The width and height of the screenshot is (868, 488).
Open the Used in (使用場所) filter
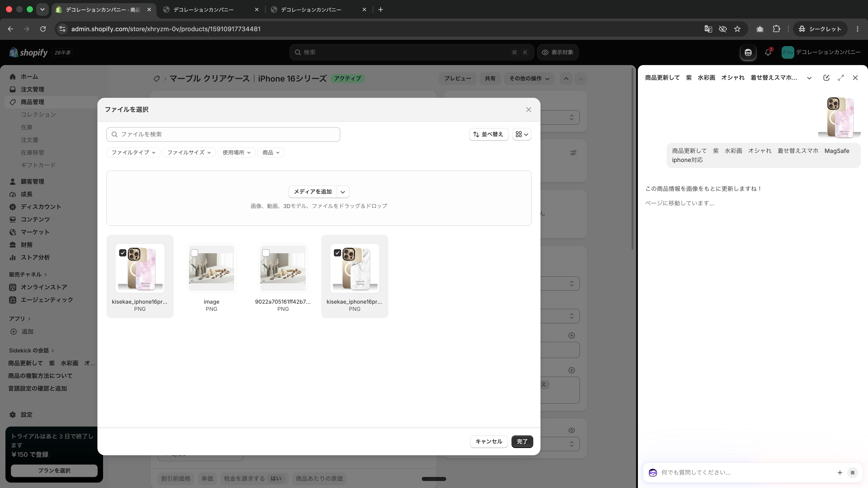[x=236, y=152]
